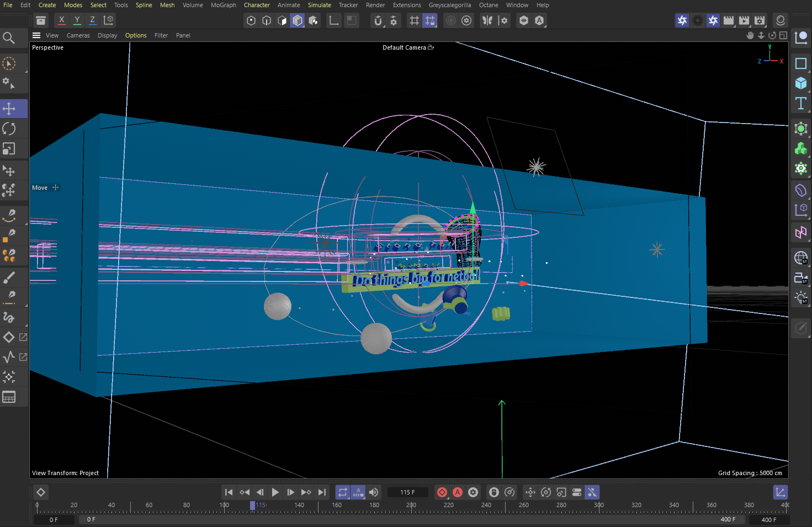Open the Simulate menu

(x=319, y=5)
